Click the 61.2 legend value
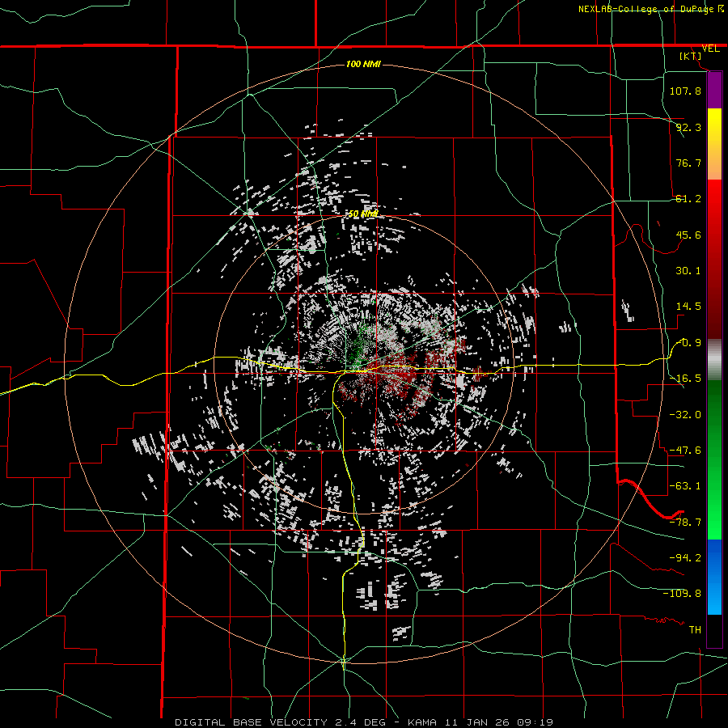This screenshot has width=728, height=728. (x=688, y=199)
